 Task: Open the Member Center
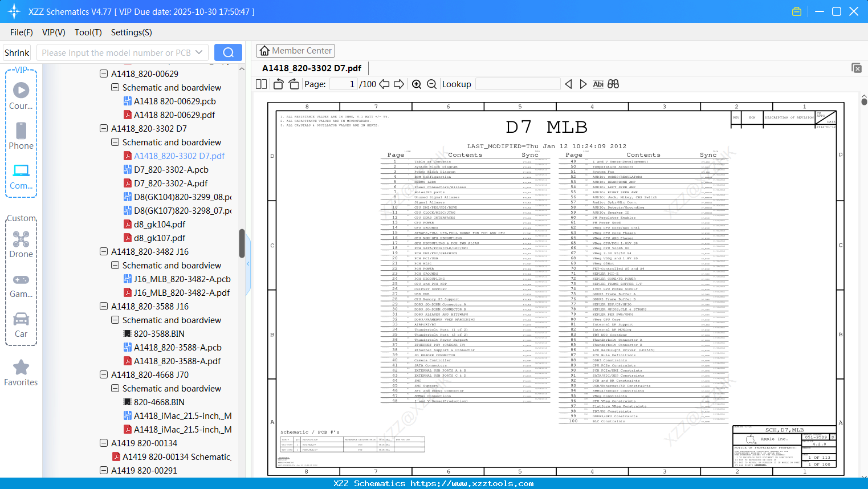click(295, 51)
